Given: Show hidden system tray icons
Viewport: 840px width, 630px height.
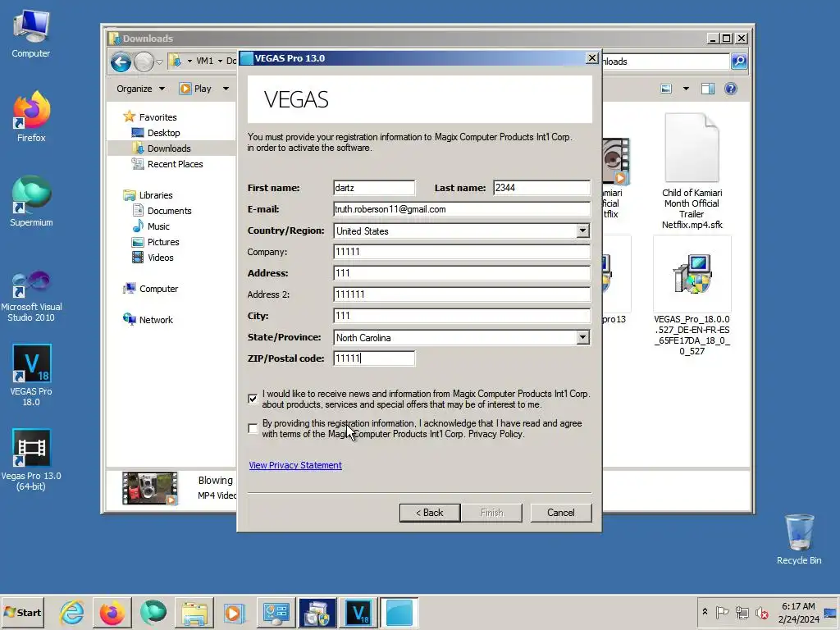Looking at the screenshot, I should (x=705, y=612).
